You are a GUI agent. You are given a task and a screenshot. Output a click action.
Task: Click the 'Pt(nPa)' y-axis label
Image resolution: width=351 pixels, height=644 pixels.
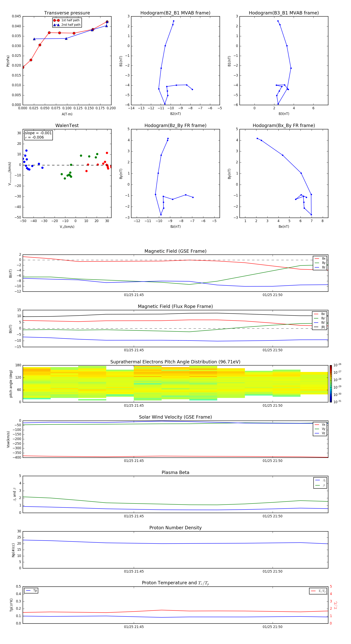(x=8, y=61)
